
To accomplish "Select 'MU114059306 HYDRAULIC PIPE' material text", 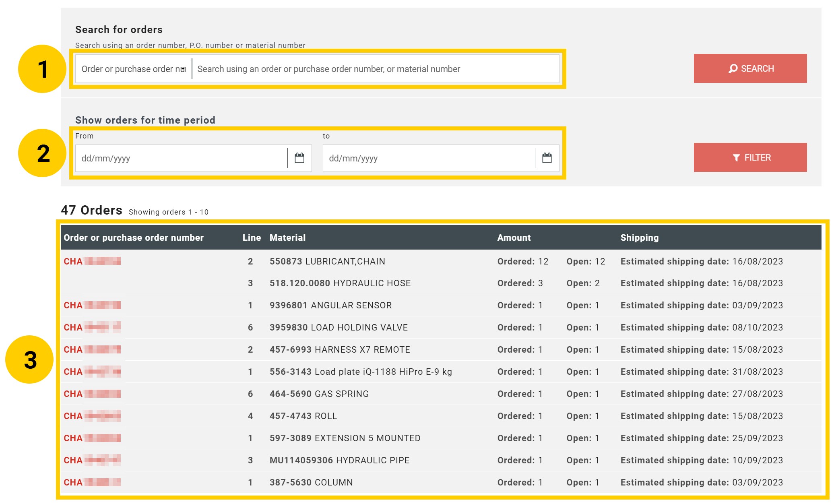I will tap(339, 460).
